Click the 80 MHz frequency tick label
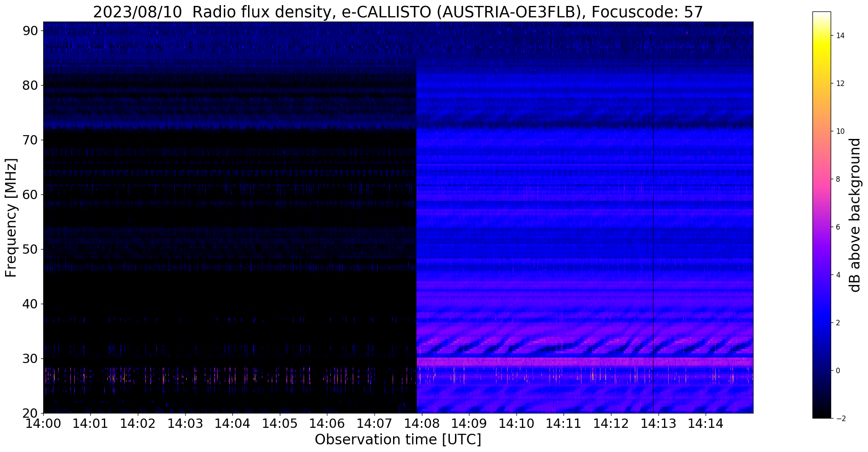The height and width of the screenshot is (452, 868). point(30,85)
